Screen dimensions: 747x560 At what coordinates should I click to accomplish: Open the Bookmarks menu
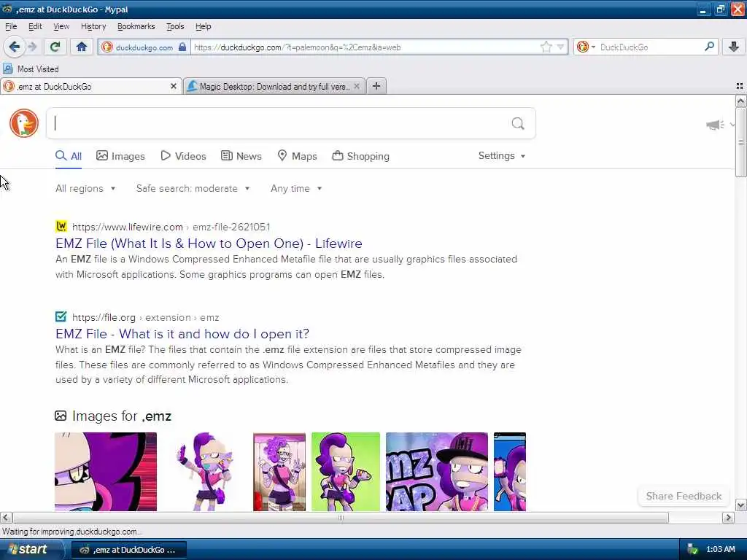[136, 26]
